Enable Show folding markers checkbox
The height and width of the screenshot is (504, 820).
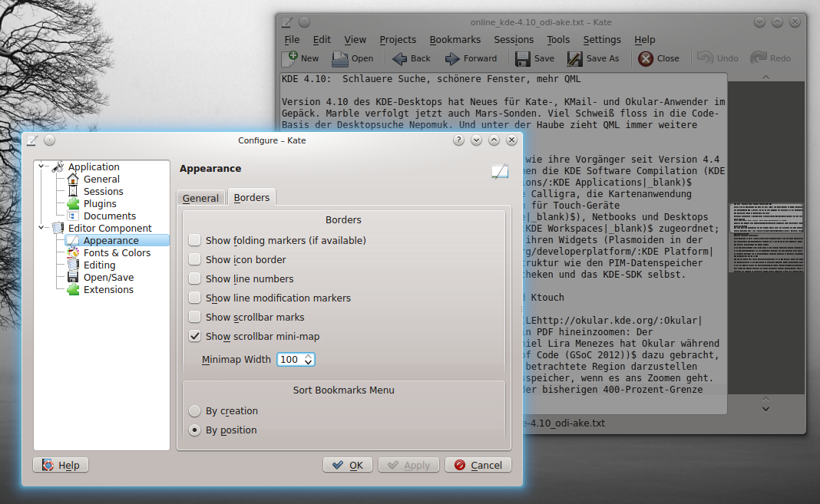click(195, 241)
